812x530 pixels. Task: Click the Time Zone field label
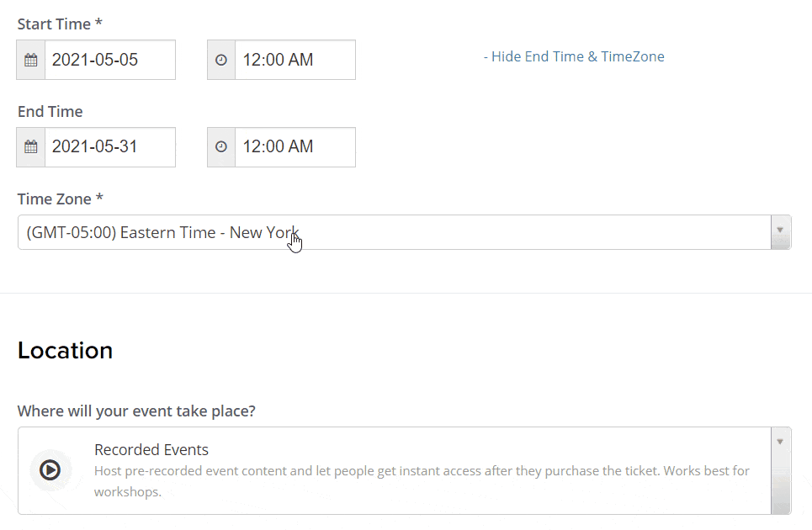click(60, 199)
